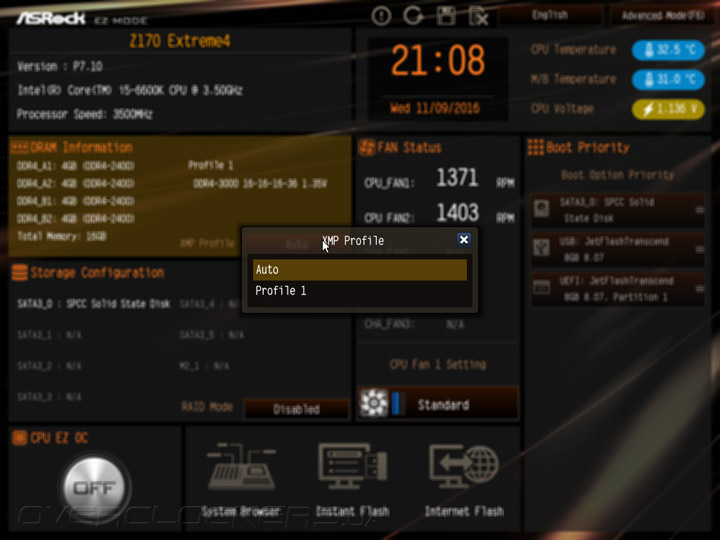Click the reload defaults circular arrow icon
The image size is (720, 540).
[x=413, y=16]
